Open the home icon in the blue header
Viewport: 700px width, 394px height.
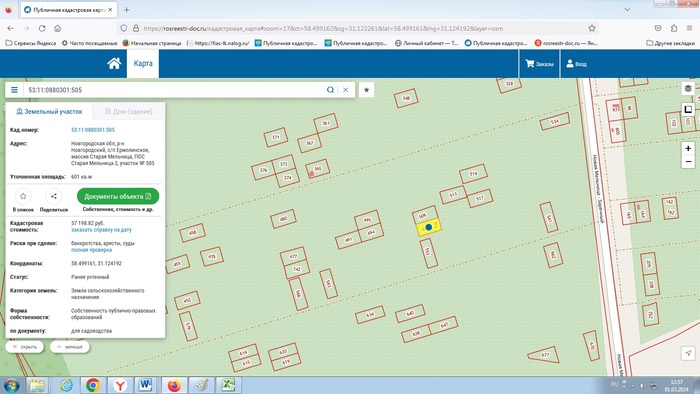[114, 63]
